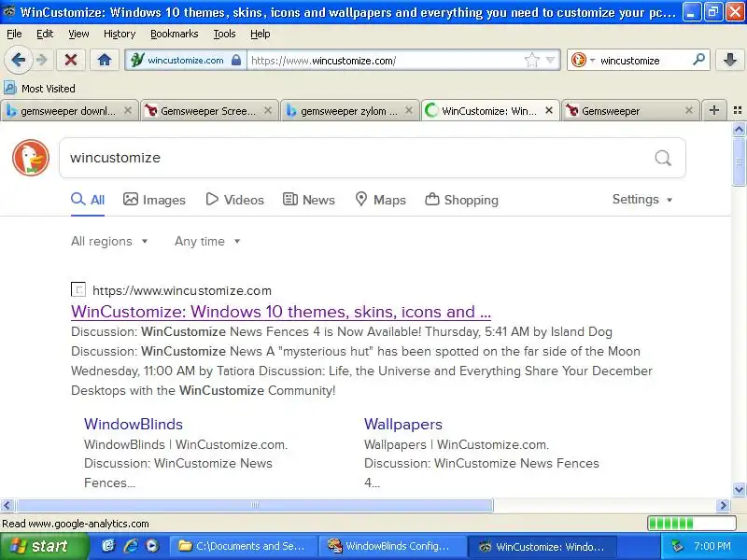Click the horizontal scrollbar right arrow
The image size is (747, 560).
723,505
